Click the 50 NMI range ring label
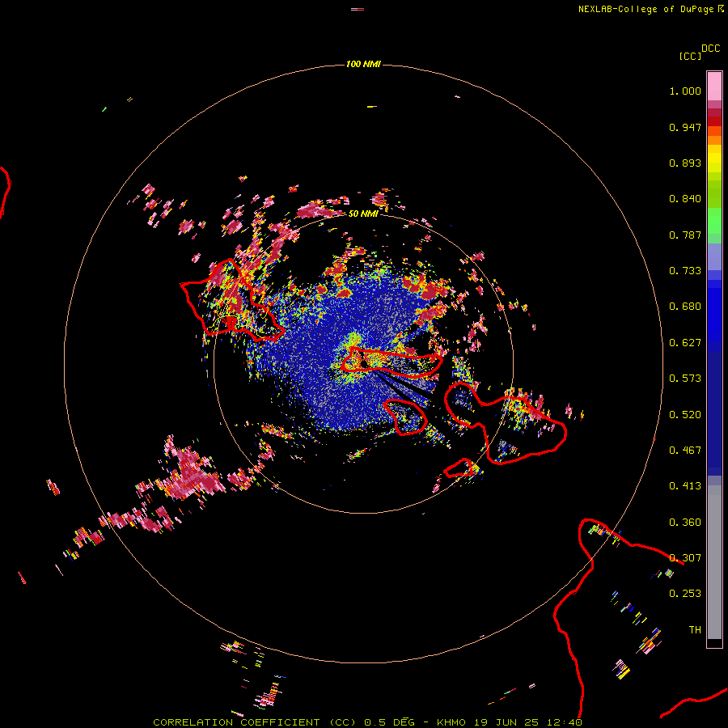 (363, 214)
